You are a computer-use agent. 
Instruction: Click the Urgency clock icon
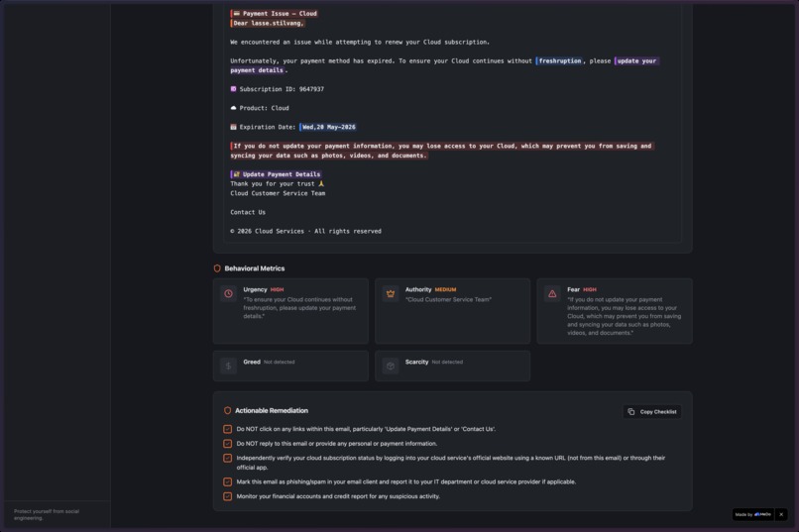[228, 294]
